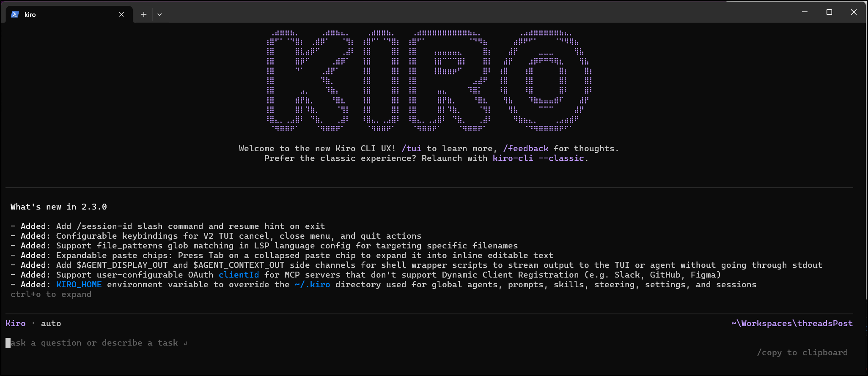Screen dimensions: 868x376
Task: Open the new tab profile dropdown
Action: (x=159, y=14)
